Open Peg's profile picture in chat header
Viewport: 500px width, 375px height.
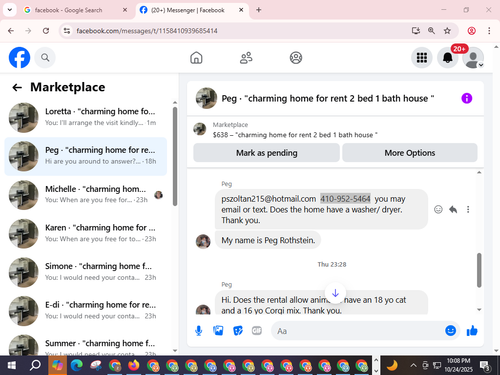point(206,98)
